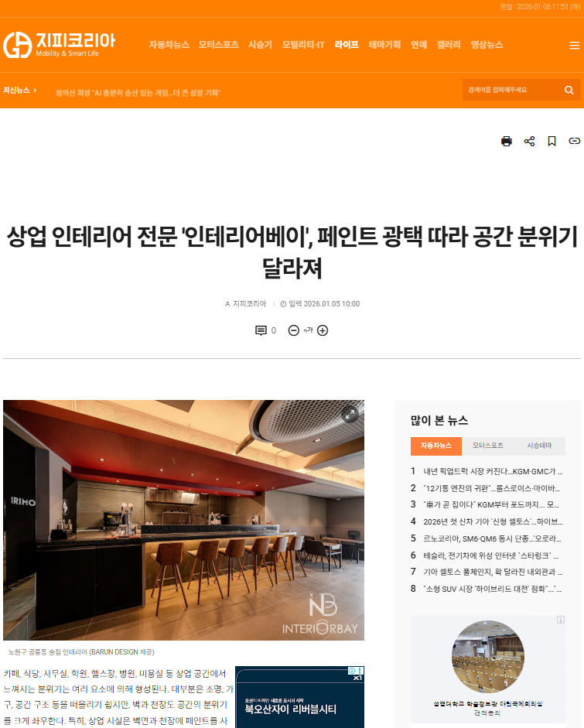Increase font size with plus icon
The image size is (584, 728).
323,330
